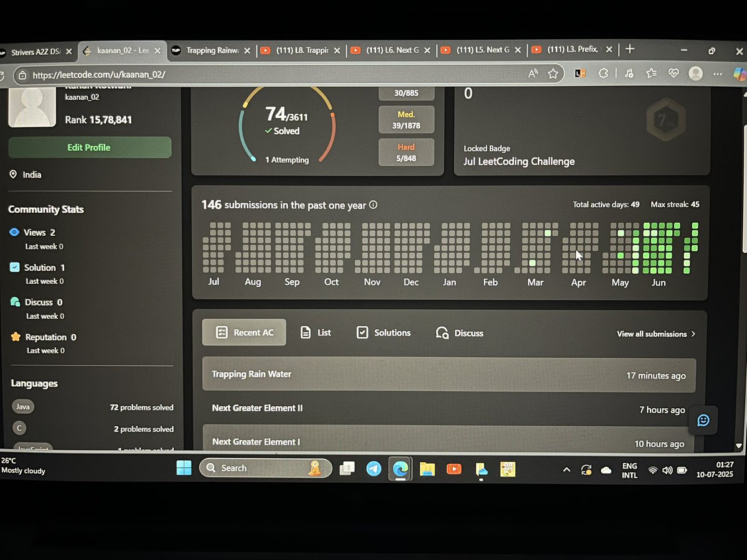Open Task View on the taskbar
Viewport: 747px width, 560px height.
pos(347,468)
